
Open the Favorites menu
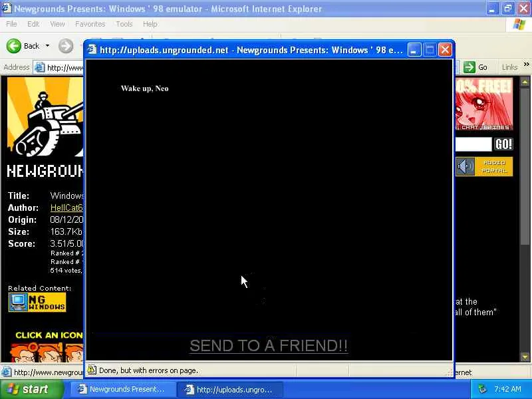coord(90,24)
